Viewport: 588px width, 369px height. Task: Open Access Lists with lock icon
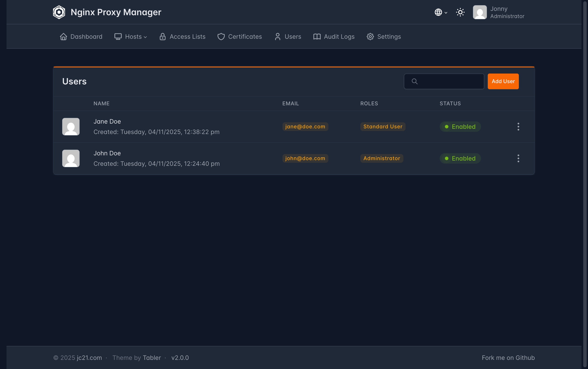coord(182,37)
